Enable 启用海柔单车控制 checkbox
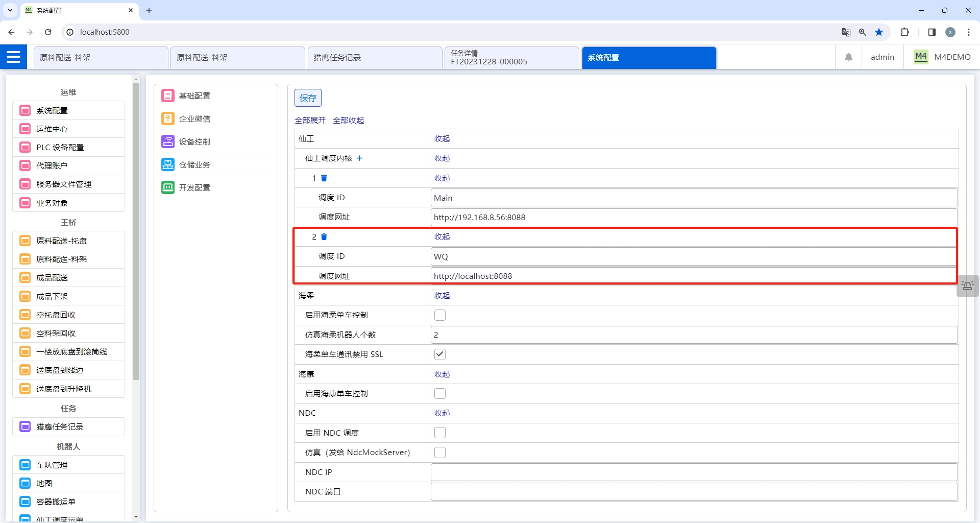Screen dimensions: 980x523 tap(439, 315)
